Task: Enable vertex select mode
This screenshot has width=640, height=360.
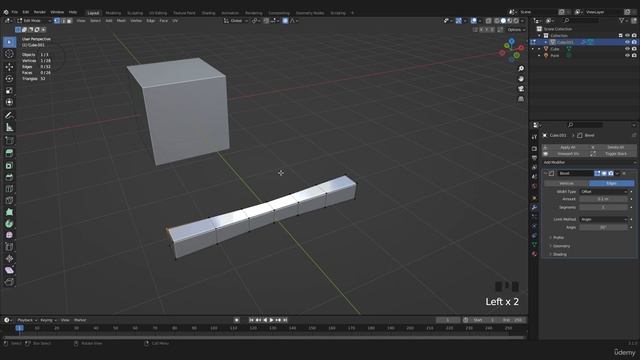Action: point(57,20)
